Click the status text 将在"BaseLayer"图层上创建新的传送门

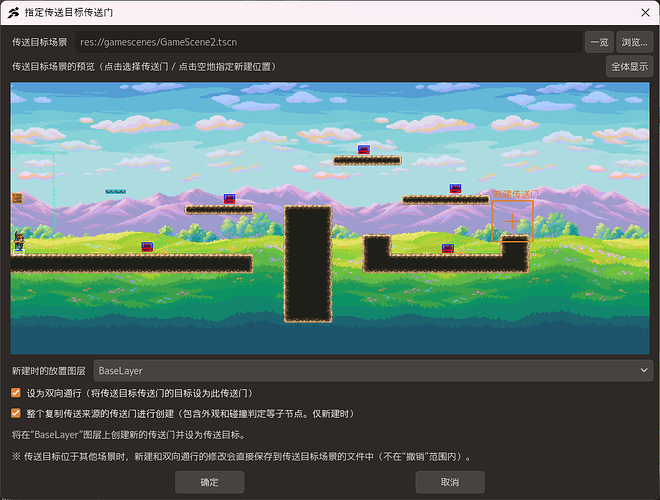coord(129,435)
